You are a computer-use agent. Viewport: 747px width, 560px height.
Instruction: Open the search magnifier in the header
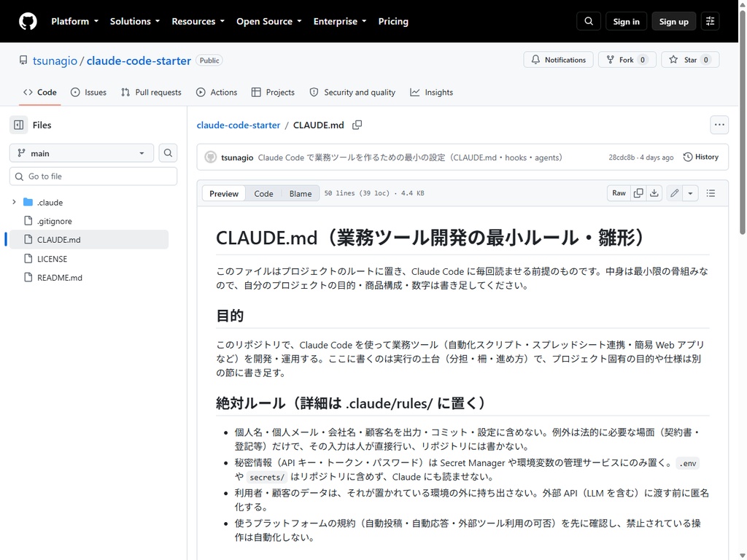589,21
